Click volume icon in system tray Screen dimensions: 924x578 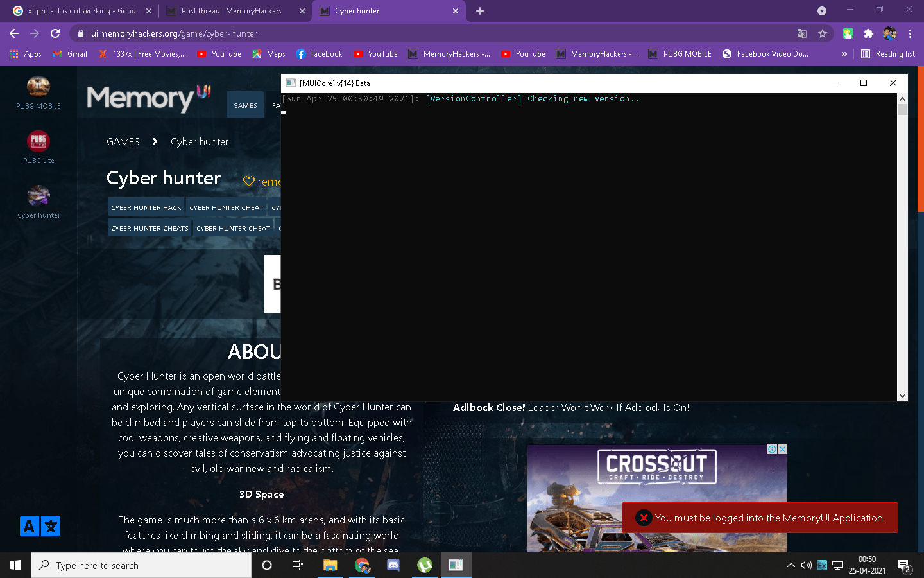coord(806,565)
